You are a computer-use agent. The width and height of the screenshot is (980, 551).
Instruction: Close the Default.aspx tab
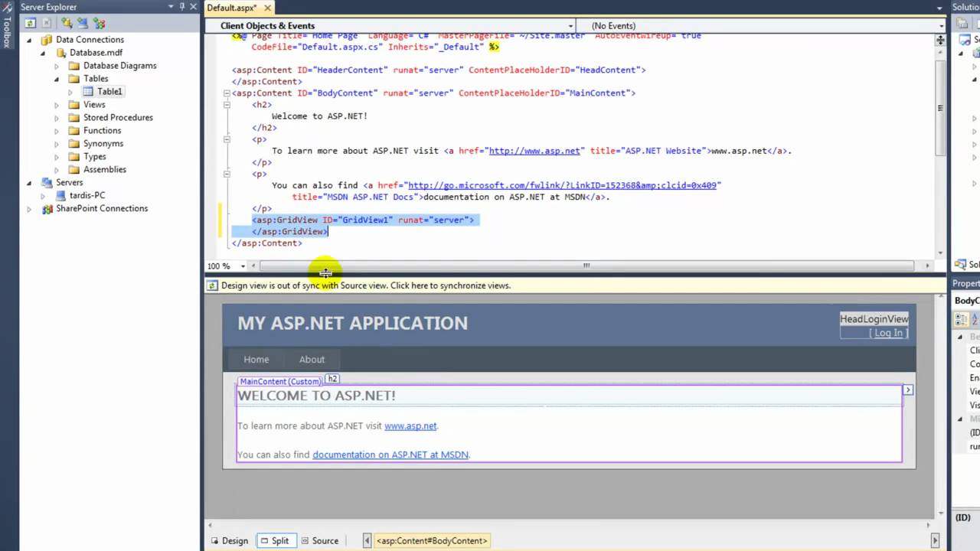click(x=269, y=8)
